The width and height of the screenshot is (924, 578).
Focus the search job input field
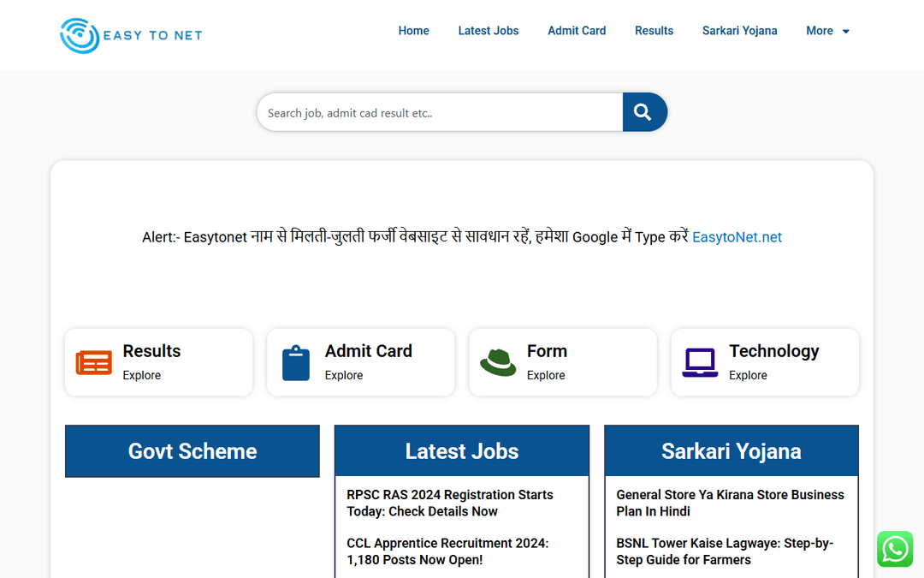pyautogui.click(x=440, y=112)
